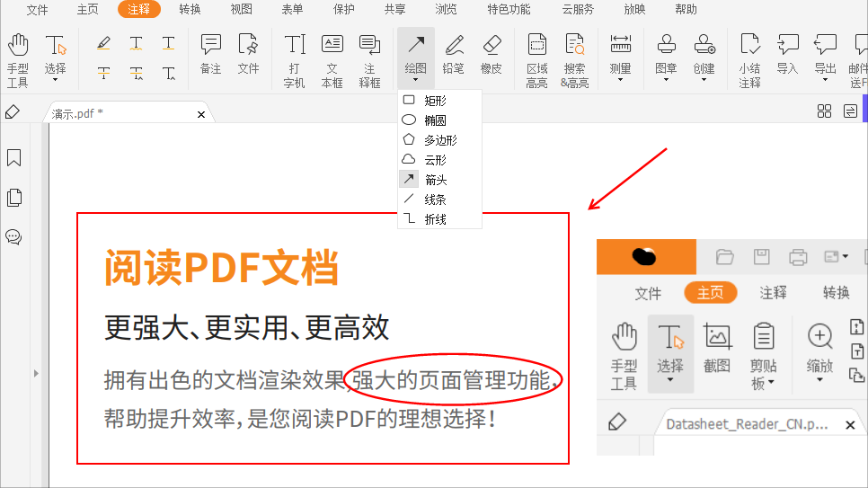The height and width of the screenshot is (488, 868).
Task: Choose Rectangle (矩形) from drawing menu
Action: click(435, 101)
